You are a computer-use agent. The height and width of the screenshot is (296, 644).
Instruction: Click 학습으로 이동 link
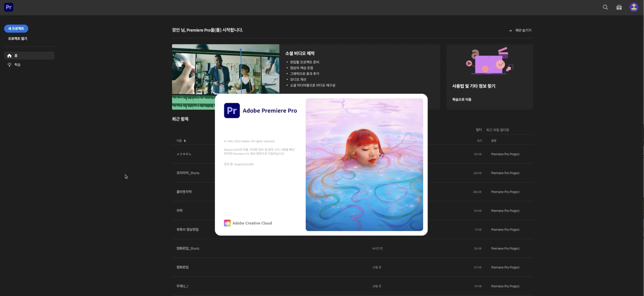(x=461, y=99)
